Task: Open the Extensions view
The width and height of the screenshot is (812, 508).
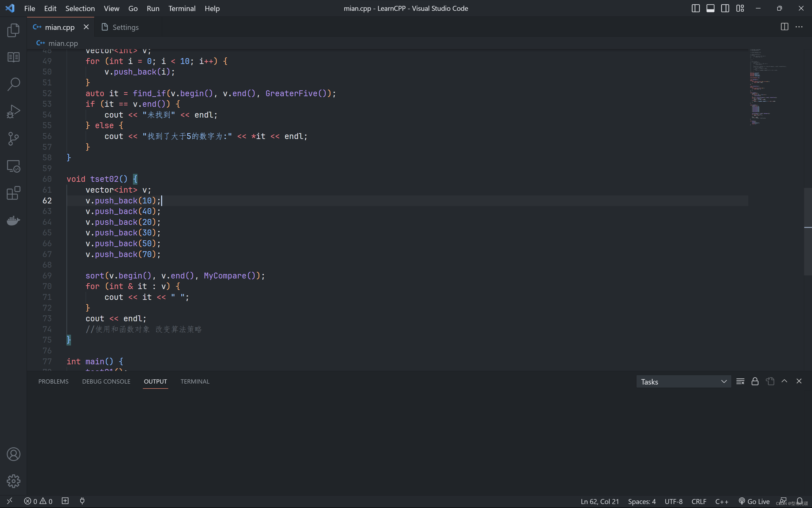Action: click(13, 193)
